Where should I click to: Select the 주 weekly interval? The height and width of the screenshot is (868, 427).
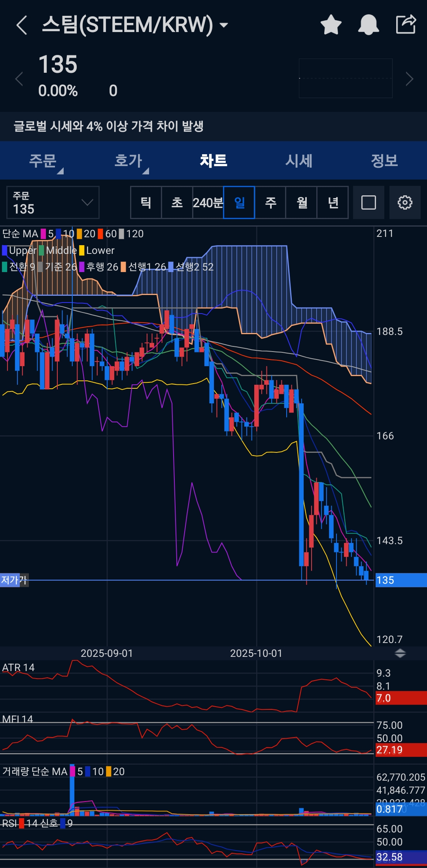coord(270,202)
